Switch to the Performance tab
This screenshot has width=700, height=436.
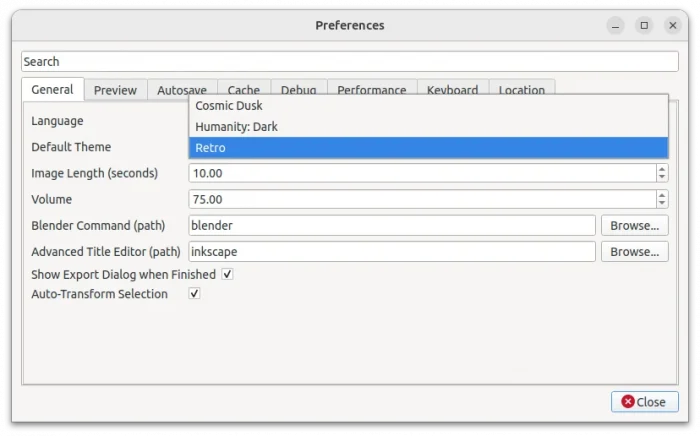pos(371,89)
